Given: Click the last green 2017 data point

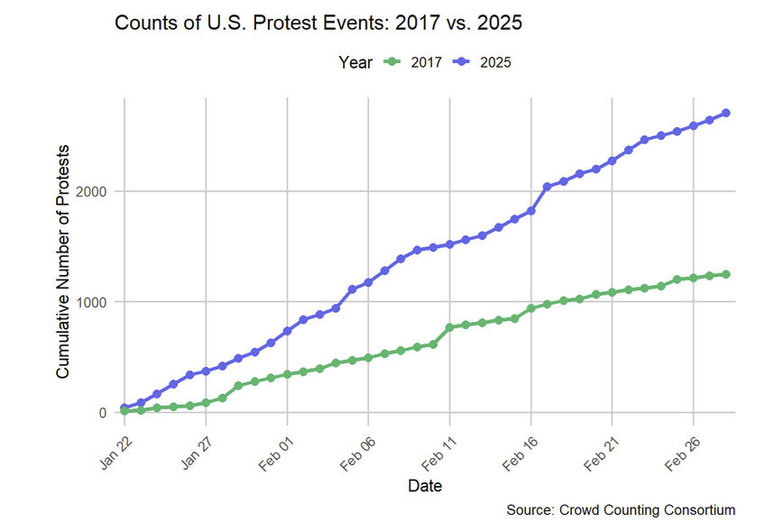Looking at the screenshot, I should (x=726, y=274).
